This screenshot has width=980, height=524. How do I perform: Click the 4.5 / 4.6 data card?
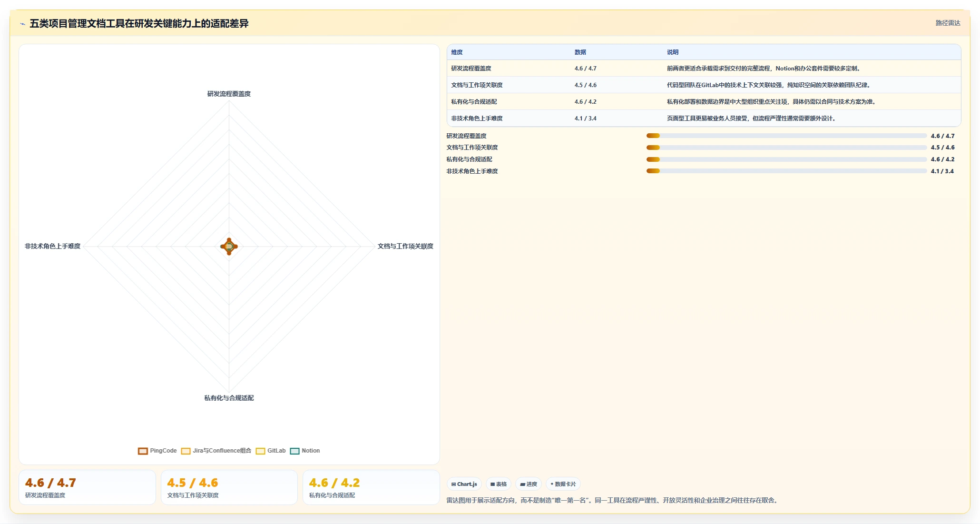[229, 487]
